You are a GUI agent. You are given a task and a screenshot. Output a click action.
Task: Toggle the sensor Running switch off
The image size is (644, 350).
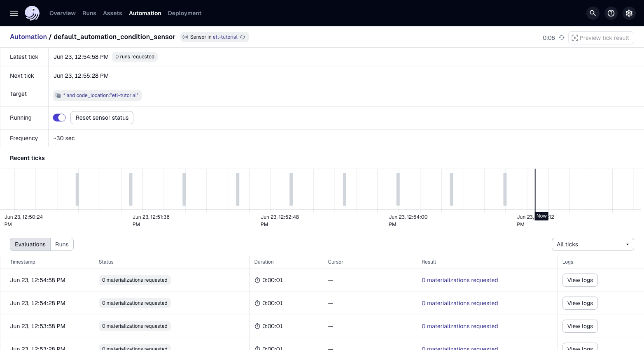coord(59,118)
